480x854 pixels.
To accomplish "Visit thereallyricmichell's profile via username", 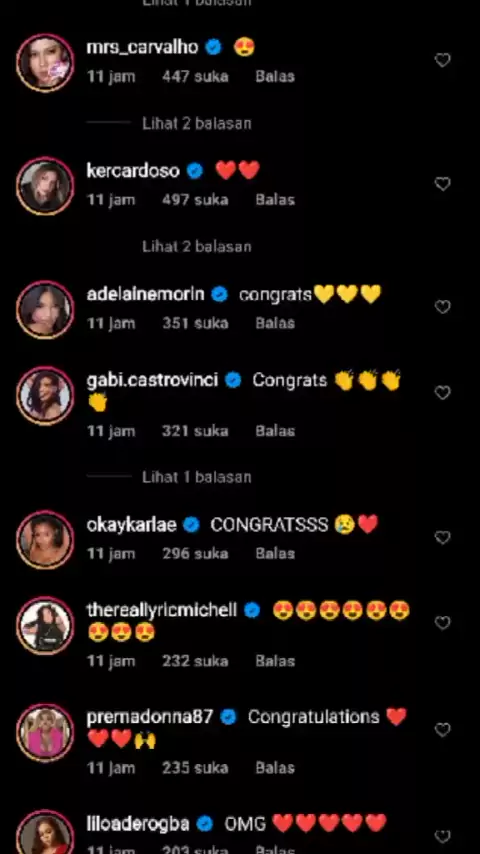I will [x=162, y=610].
